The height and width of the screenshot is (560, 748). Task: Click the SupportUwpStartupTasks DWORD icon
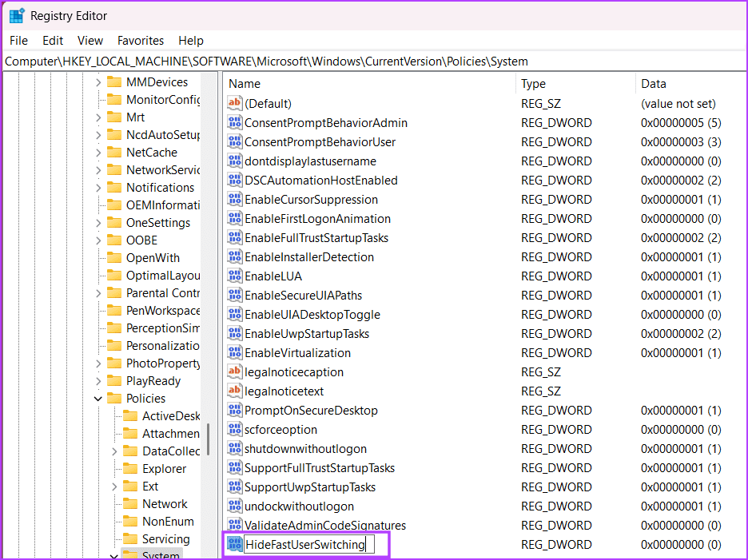[234, 487]
